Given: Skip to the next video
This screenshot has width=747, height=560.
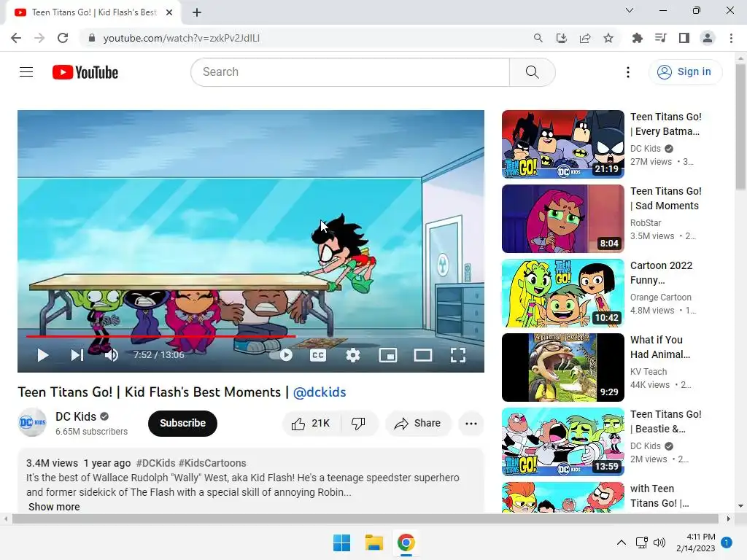Looking at the screenshot, I should [77, 355].
